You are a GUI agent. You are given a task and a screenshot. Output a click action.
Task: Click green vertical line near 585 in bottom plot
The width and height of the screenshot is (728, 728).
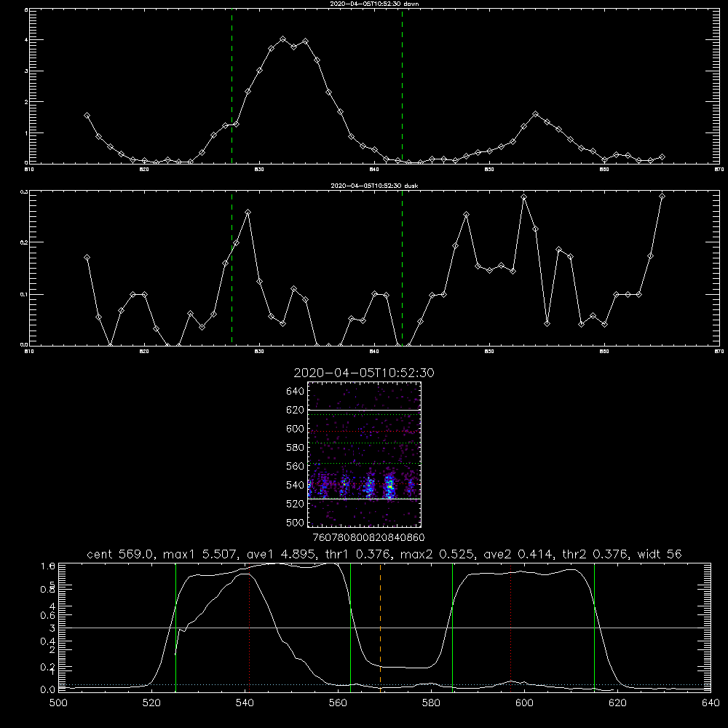[452, 627]
